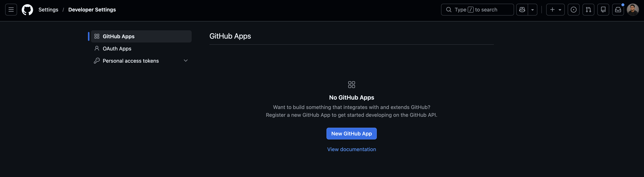Expand the Copilot dropdown arrow
The image size is (644, 177).
point(533,10)
